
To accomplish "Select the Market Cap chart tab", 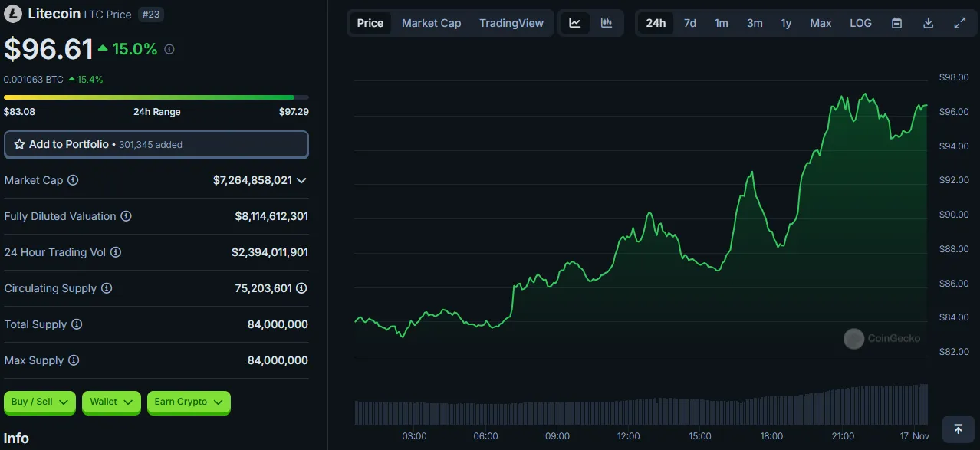I will [x=432, y=23].
